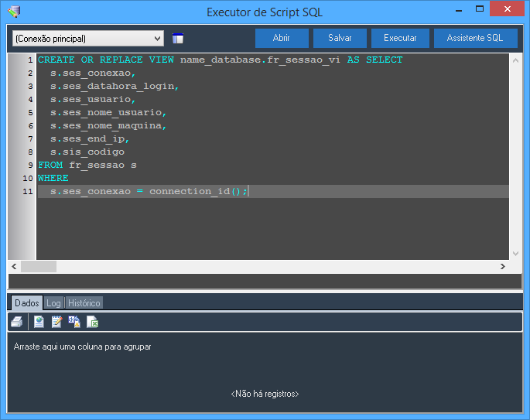Click the print icon in the results toolbar

(x=17, y=322)
